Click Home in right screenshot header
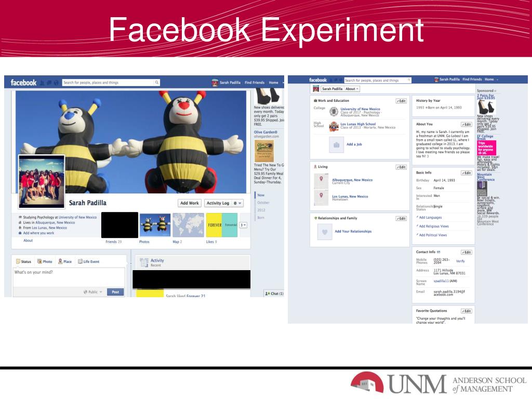The height and width of the screenshot is (399, 532). (x=489, y=79)
